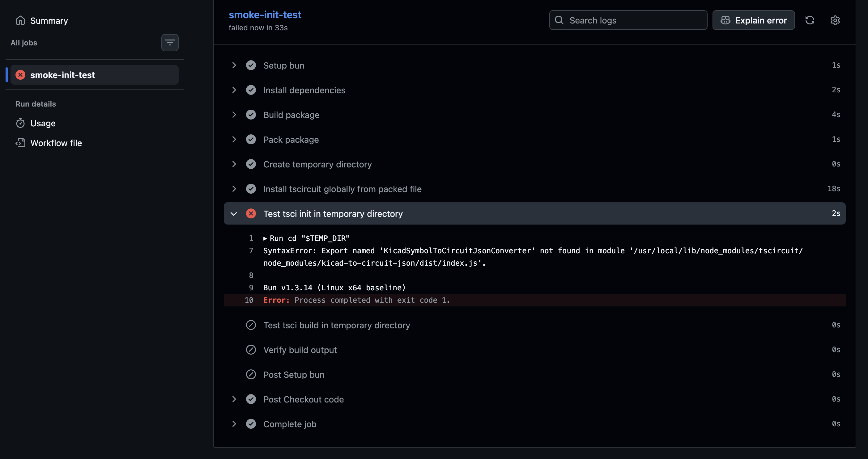Screen dimensions: 868x459
Task: Click the Search logs field
Action: [628, 20]
